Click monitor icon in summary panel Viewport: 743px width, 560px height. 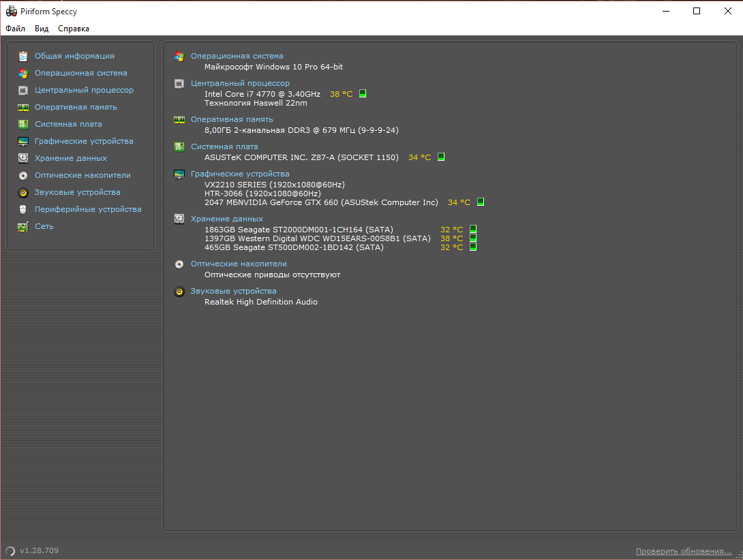pyautogui.click(x=179, y=174)
